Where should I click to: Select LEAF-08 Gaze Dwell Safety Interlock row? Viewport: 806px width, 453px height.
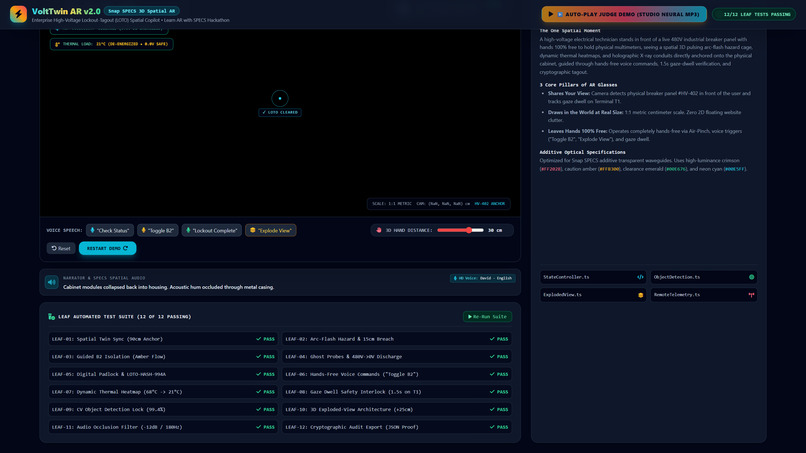pos(396,392)
